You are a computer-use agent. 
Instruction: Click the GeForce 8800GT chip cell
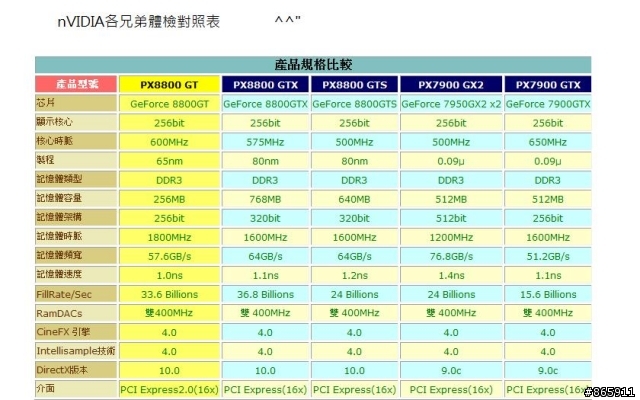pos(169,104)
